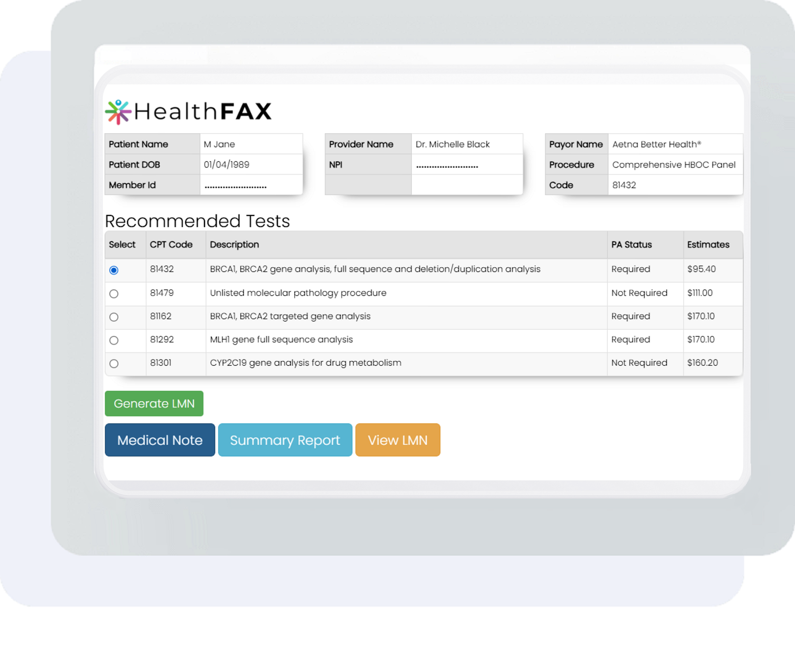Click the Patient DOB value 01/04/1989
The width and height of the screenshot is (795, 672).
click(x=226, y=165)
